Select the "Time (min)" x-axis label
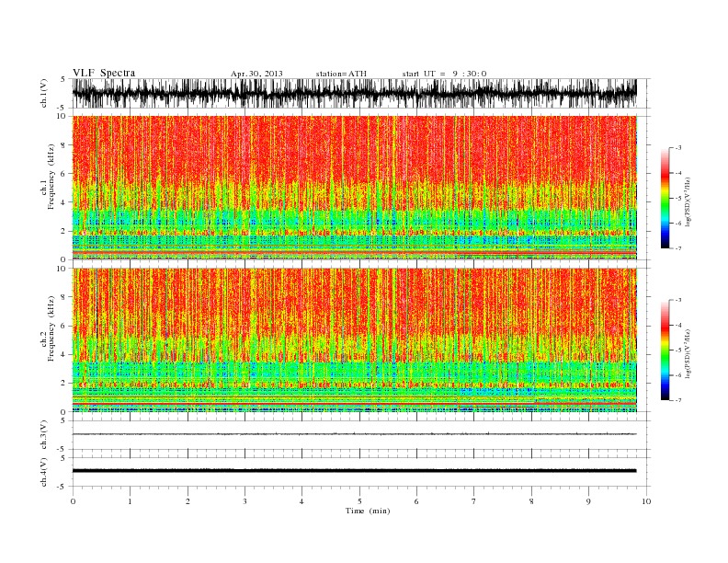Screen dimensions: 728x563 pyautogui.click(x=368, y=511)
